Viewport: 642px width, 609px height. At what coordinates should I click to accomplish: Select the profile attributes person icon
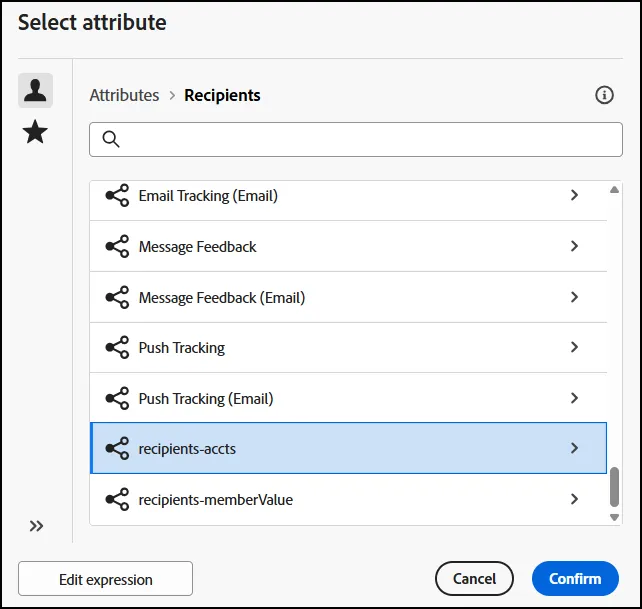coord(35,91)
